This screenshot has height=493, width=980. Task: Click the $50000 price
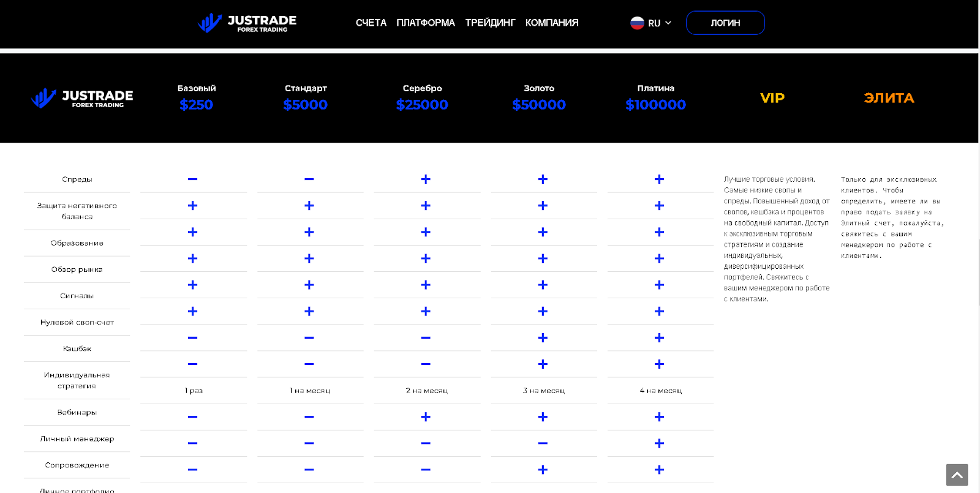coord(539,105)
